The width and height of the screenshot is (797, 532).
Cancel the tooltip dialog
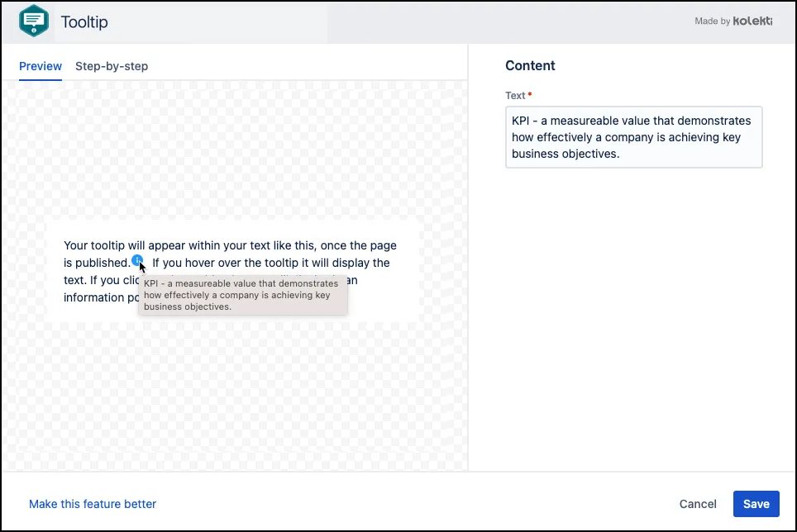(x=698, y=504)
